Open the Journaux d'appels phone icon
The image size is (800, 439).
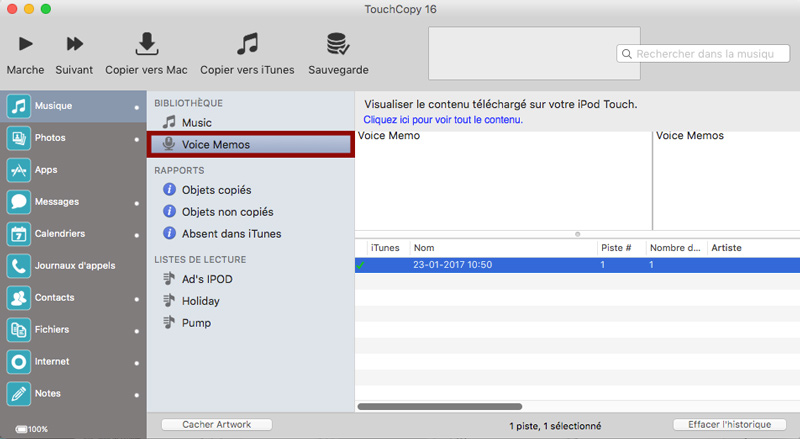(x=19, y=266)
